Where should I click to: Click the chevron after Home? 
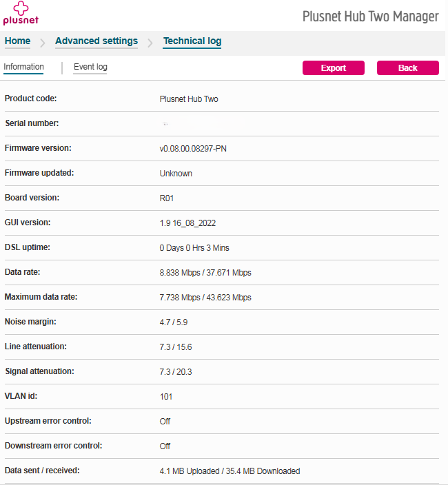pos(42,43)
